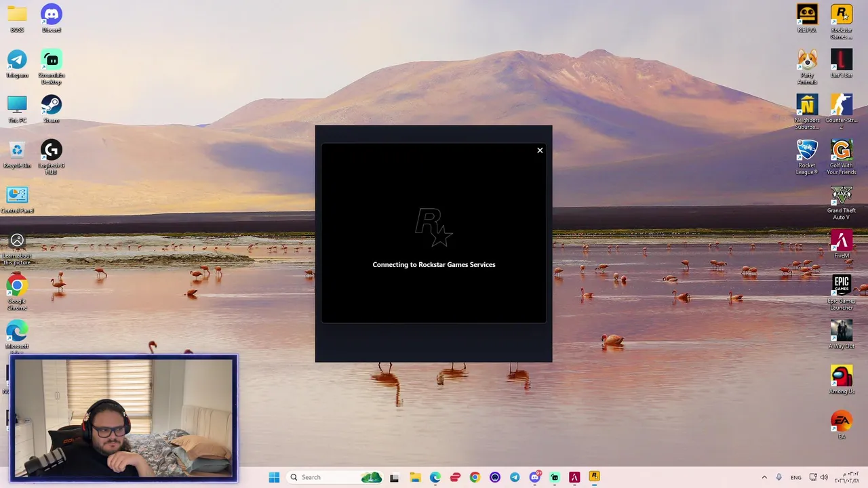
Task: Open Task View in taskbar
Action: 394,477
